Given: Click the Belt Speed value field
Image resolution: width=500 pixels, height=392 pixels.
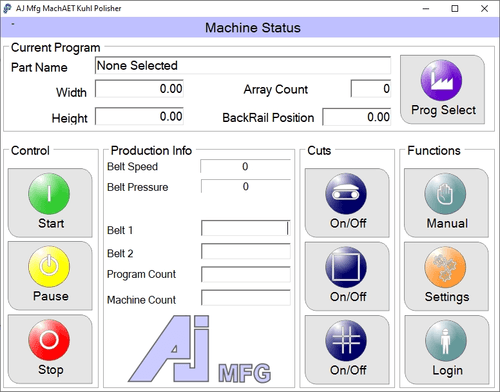Looking at the screenshot, I should [245, 166].
